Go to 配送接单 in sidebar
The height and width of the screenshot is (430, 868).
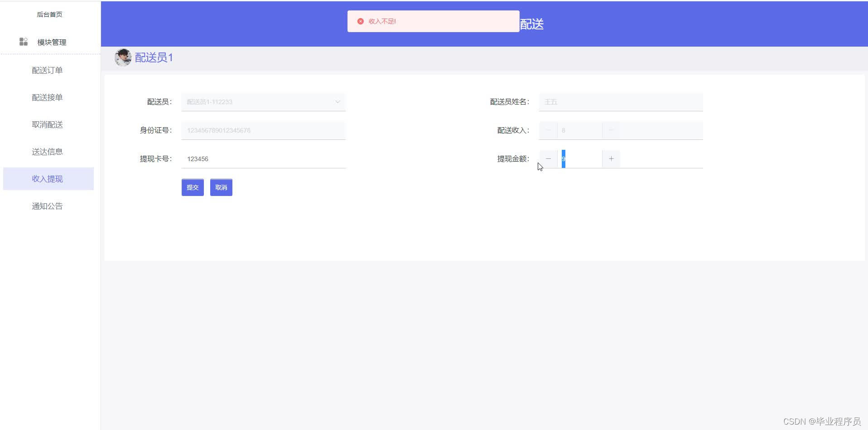pyautogui.click(x=47, y=97)
